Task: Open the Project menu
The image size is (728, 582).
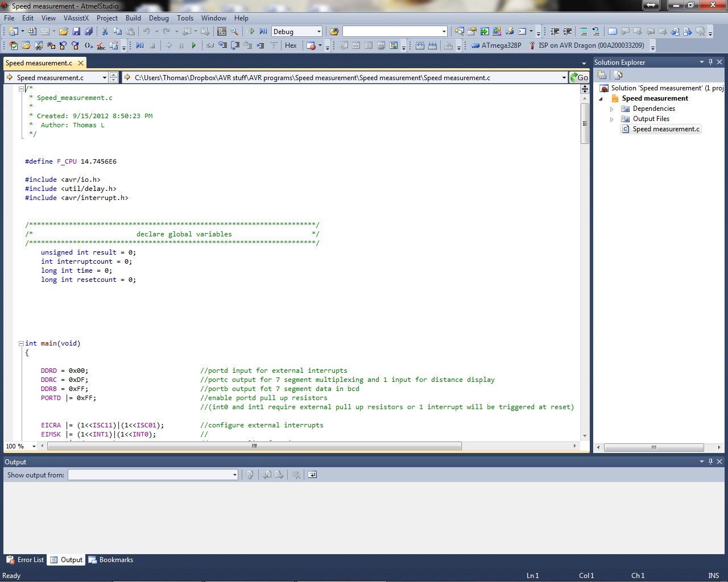Action: (107, 18)
